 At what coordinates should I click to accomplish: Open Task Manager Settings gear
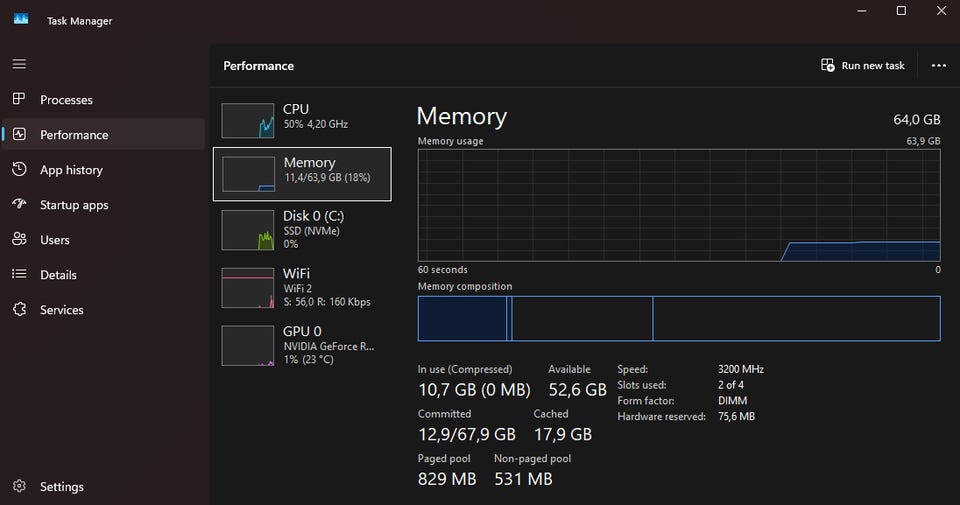19,487
